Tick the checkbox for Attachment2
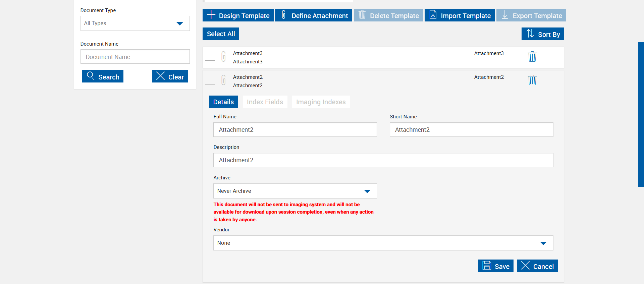The image size is (644, 284). [210, 80]
